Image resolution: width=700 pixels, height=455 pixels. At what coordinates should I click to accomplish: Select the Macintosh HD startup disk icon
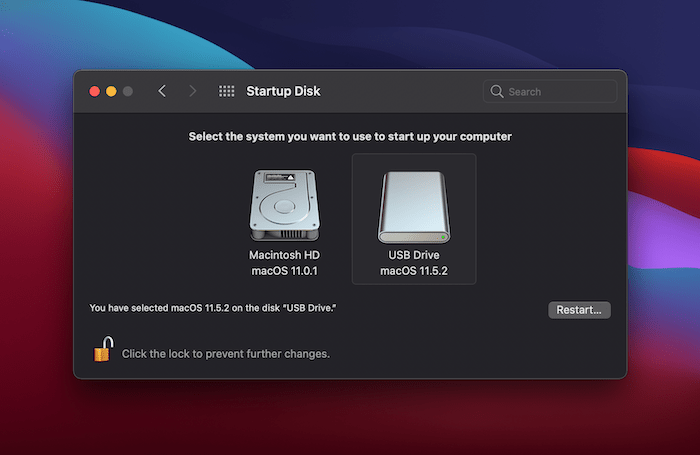click(284, 205)
